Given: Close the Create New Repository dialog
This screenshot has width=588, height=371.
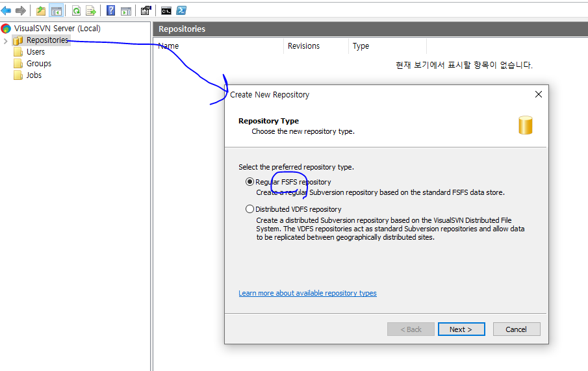Looking at the screenshot, I should pos(539,94).
